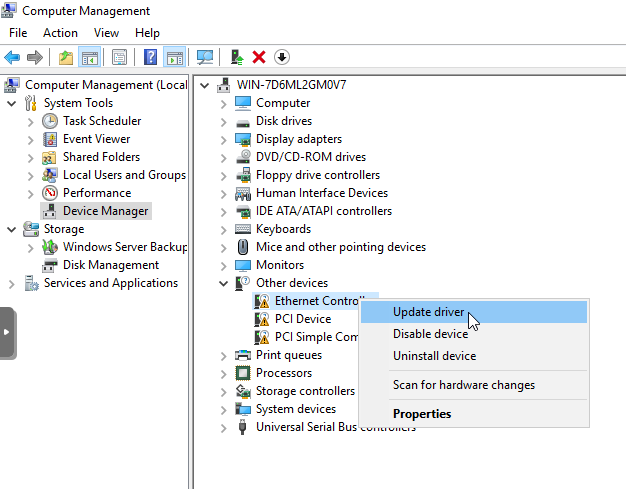Click the Disk Management icon
Viewport: 626px width, 489px height.
(50, 265)
